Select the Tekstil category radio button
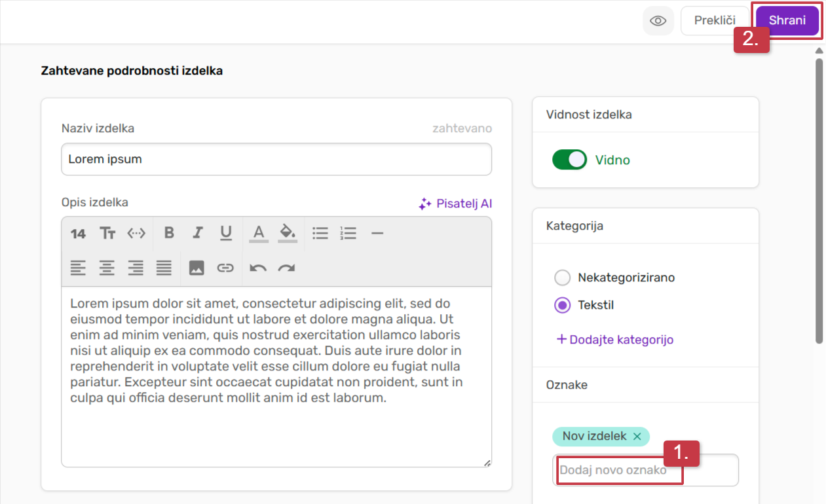 tap(562, 305)
